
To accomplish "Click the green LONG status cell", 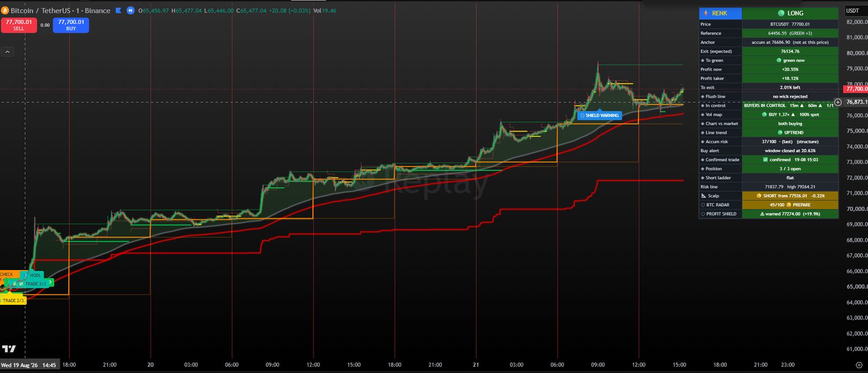I will 790,13.
